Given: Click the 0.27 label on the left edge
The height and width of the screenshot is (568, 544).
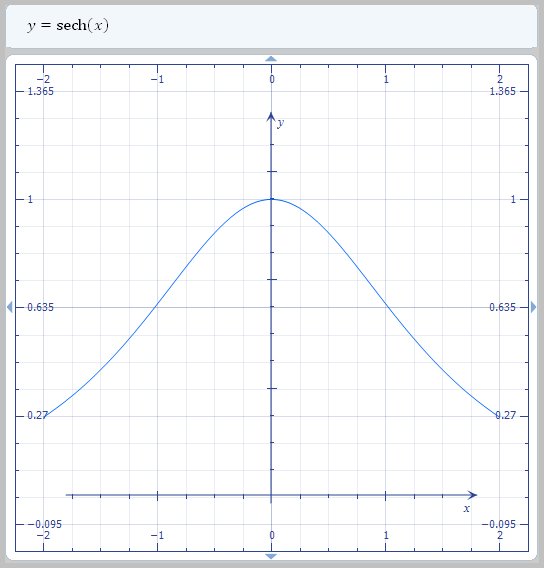Looking at the screenshot, I should 38,415.
